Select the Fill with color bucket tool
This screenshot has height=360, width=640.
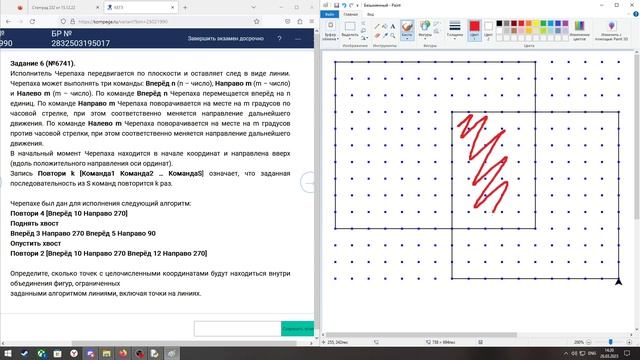[385, 27]
